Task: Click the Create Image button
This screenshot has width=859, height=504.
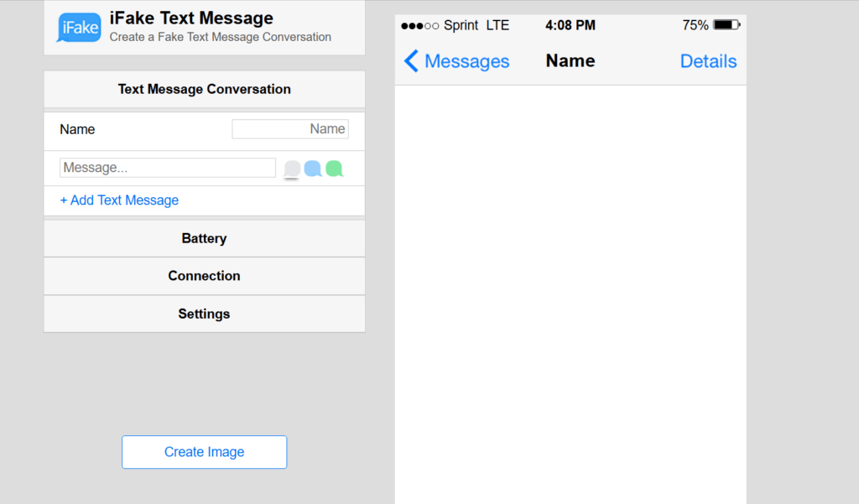Action: [x=205, y=452]
